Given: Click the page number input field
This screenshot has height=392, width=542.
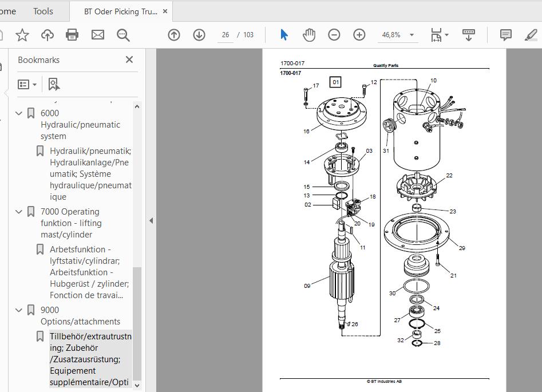Looking at the screenshot, I should point(225,35).
